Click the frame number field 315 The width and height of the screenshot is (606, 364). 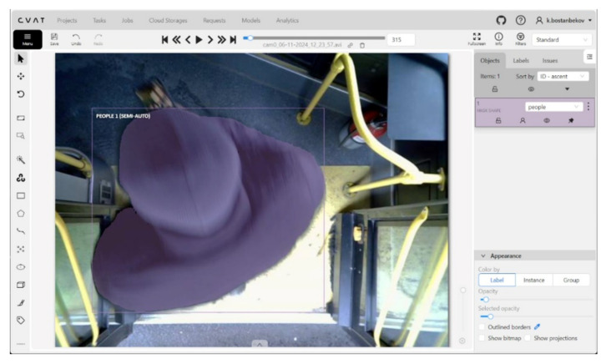click(401, 40)
